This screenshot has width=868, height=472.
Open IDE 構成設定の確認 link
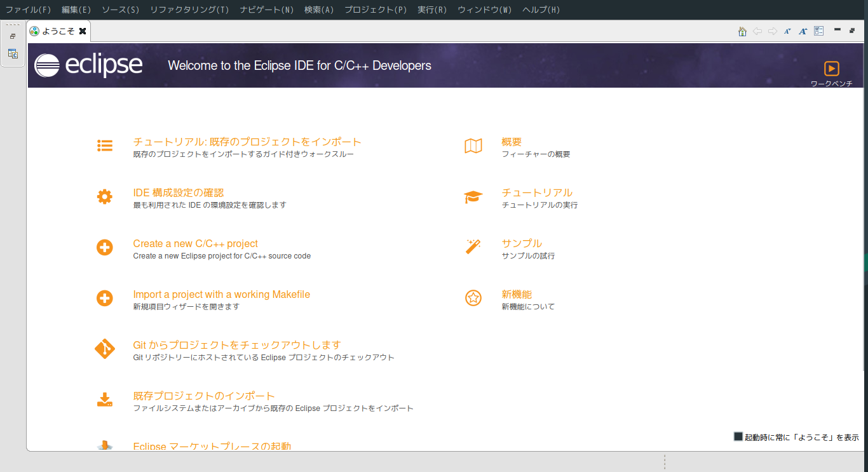pyautogui.click(x=179, y=192)
